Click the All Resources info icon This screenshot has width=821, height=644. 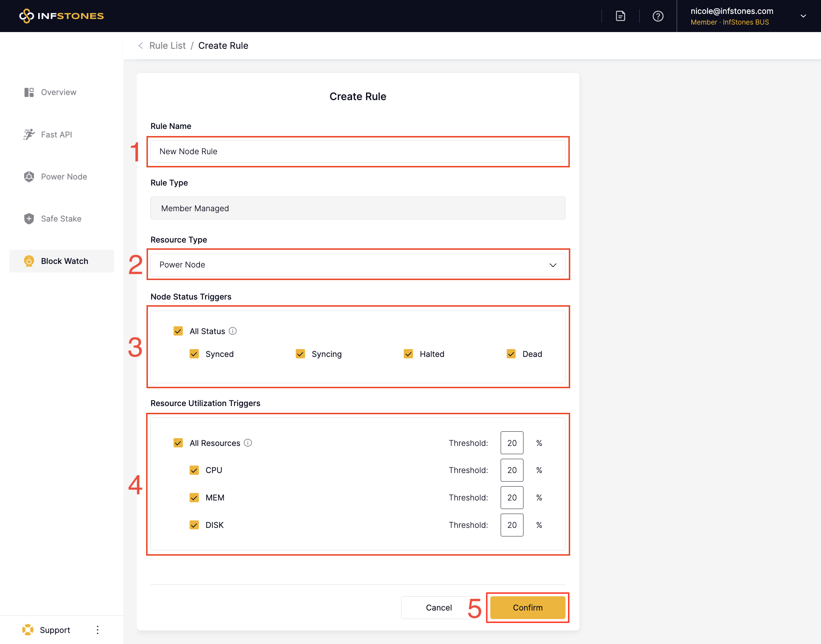click(248, 443)
